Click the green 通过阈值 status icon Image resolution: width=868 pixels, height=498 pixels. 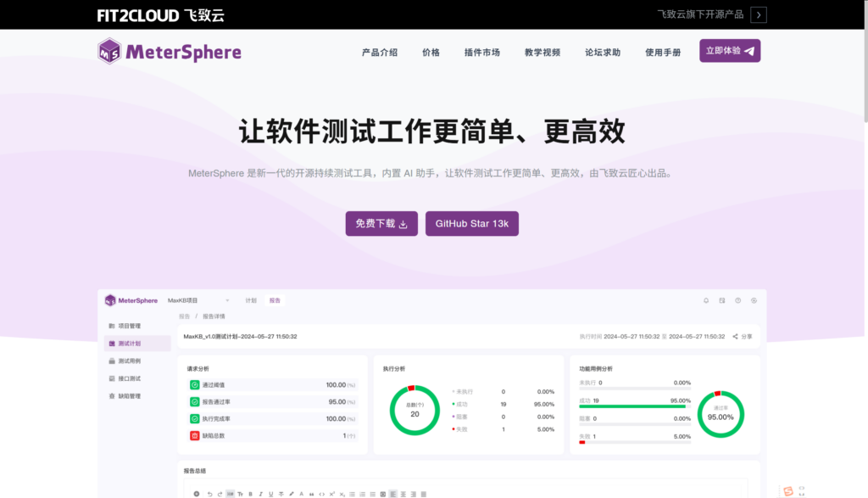pos(194,384)
